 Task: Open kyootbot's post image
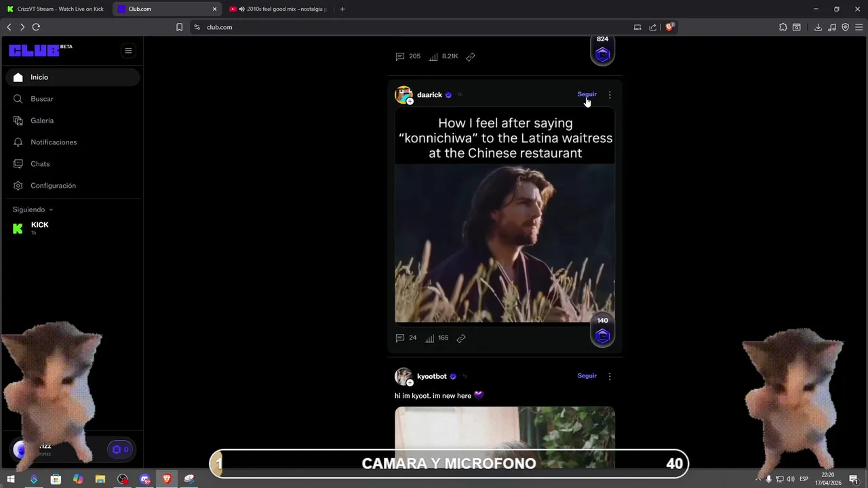pos(505,437)
